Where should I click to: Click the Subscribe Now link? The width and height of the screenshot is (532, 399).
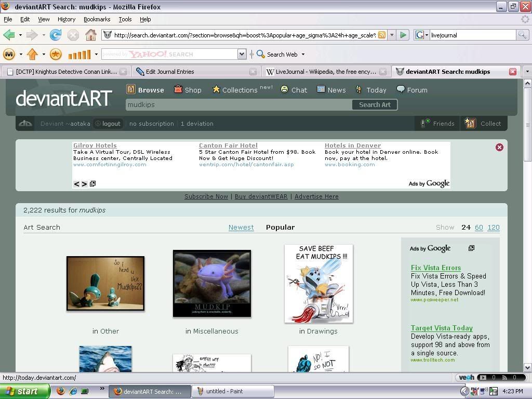pyautogui.click(x=206, y=196)
